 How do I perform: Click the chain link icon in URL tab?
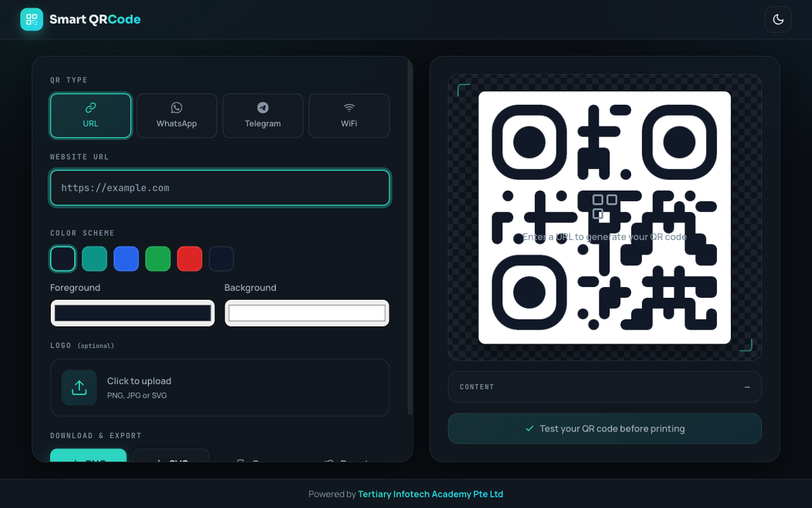click(x=91, y=108)
